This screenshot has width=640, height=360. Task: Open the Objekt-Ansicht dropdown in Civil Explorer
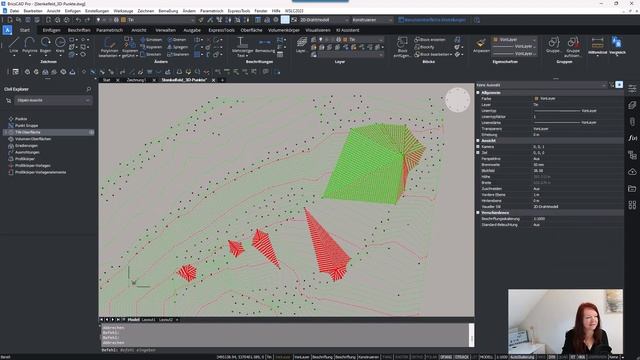53,100
